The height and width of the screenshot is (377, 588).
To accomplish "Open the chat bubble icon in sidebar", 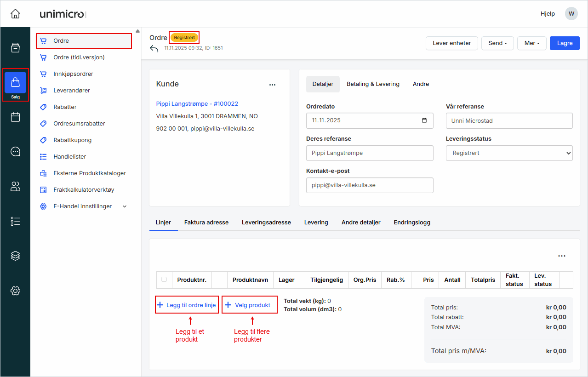I will click(15, 152).
